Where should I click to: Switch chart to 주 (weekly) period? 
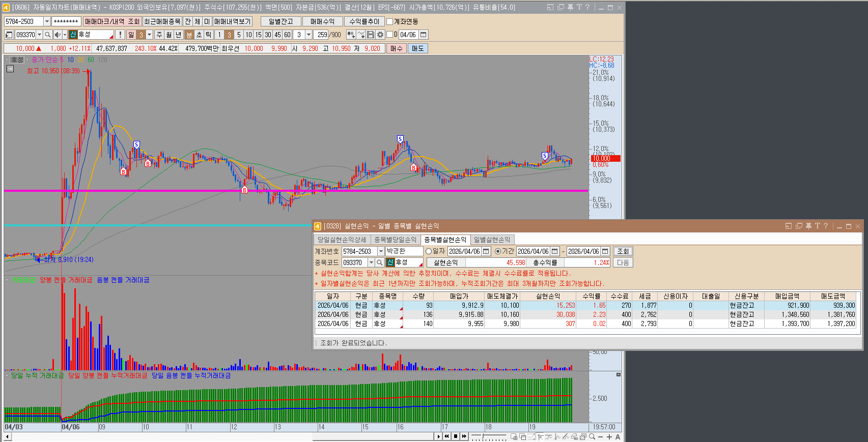pyautogui.click(x=159, y=35)
